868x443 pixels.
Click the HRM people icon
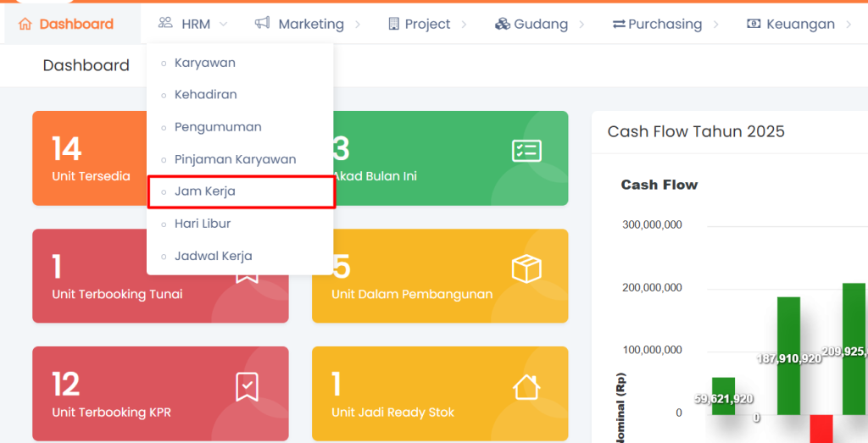(x=165, y=24)
